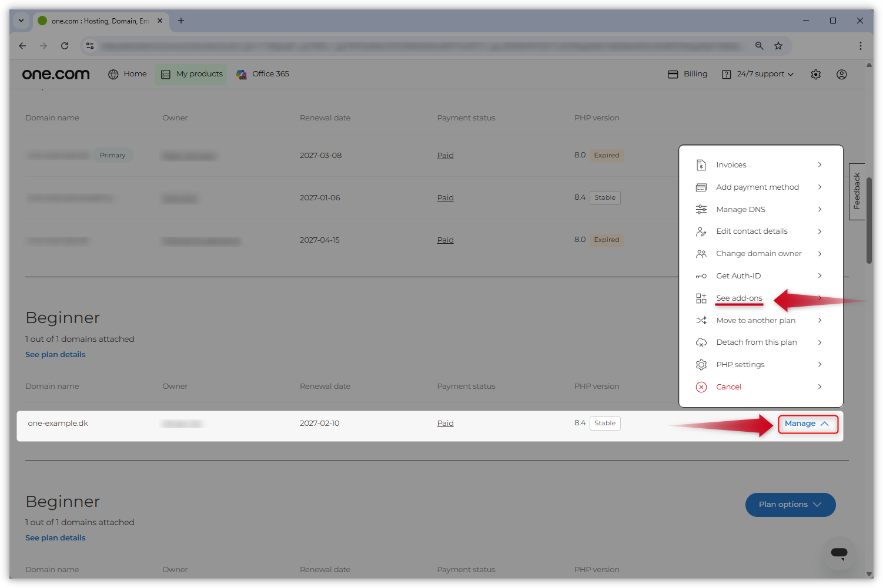Click the Manage DNS sliders icon

click(x=701, y=210)
